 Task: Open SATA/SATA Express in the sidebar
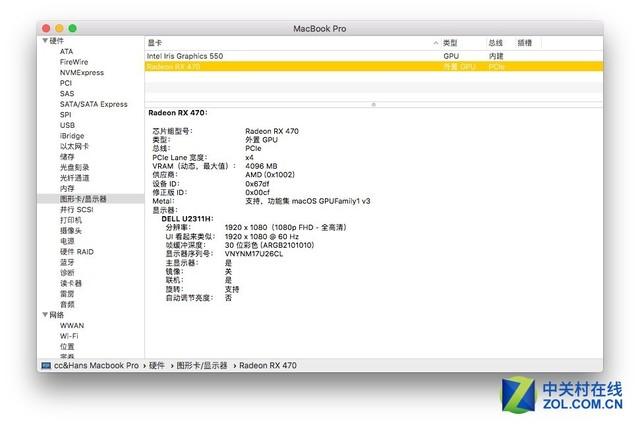click(93, 104)
